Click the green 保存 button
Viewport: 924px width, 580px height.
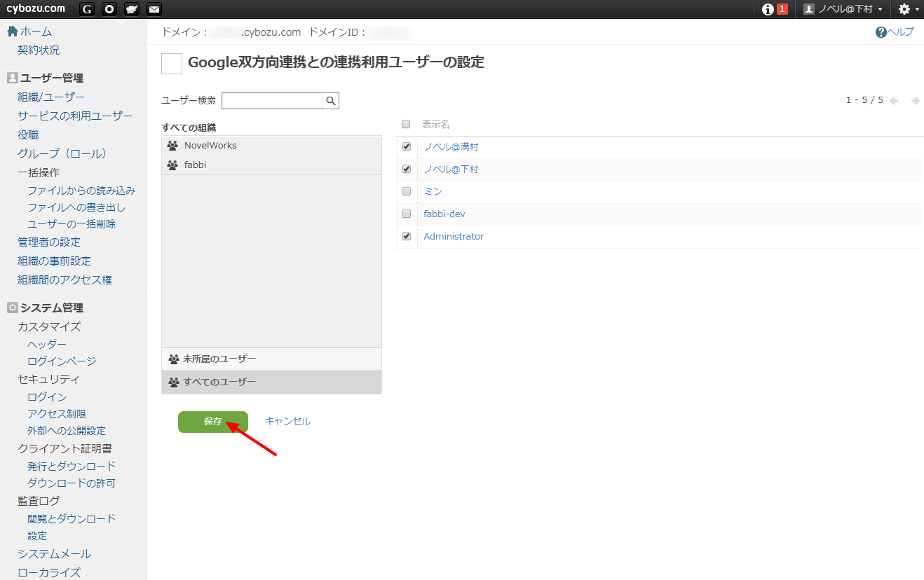point(213,422)
